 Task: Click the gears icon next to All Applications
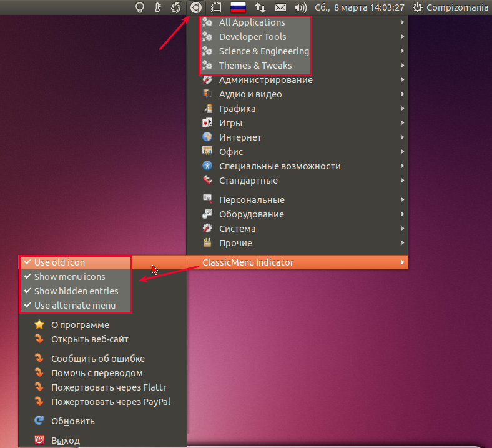click(x=207, y=22)
